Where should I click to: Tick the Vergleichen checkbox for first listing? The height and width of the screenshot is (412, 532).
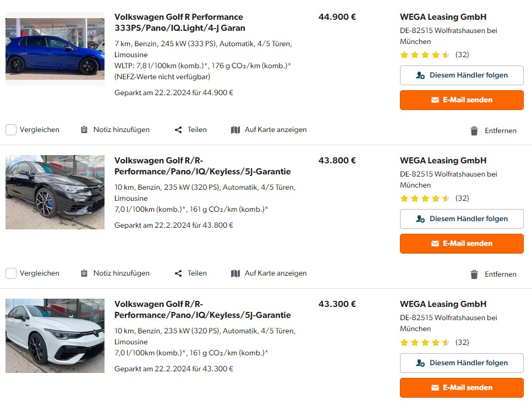pyautogui.click(x=11, y=130)
